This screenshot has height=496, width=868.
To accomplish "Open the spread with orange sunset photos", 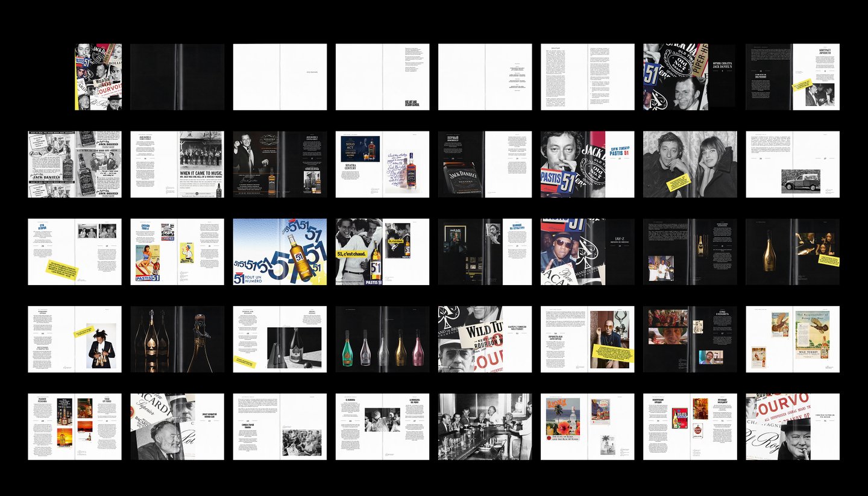I will pyautogui.click(x=75, y=427).
